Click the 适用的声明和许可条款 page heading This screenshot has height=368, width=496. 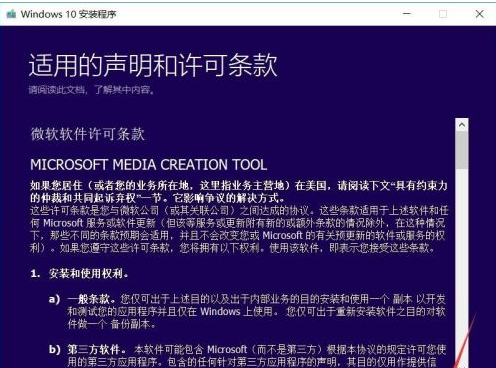click(153, 65)
